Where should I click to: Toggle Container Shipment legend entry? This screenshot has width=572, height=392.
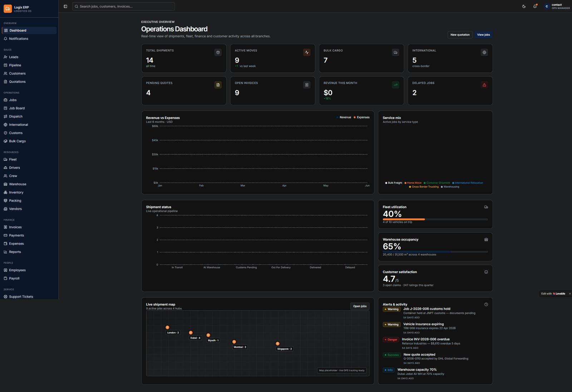pos(437,183)
